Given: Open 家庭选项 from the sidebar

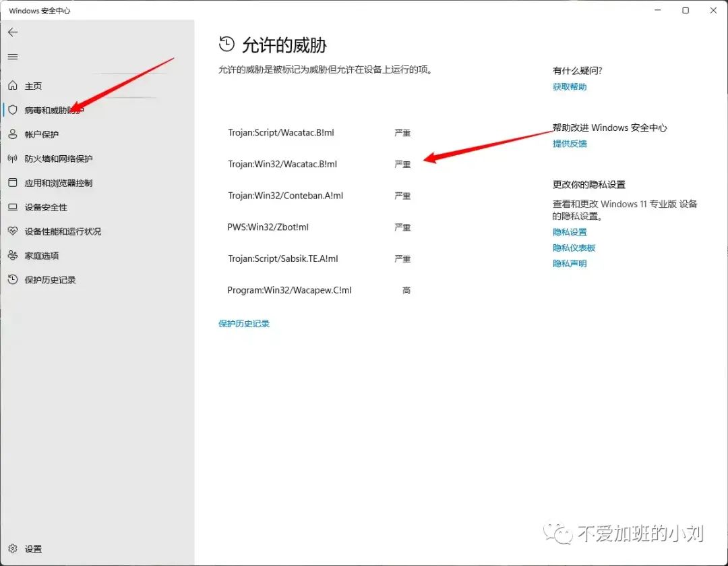Looking at the screenshot, I should pyautogui.click(x=42, y=256).
